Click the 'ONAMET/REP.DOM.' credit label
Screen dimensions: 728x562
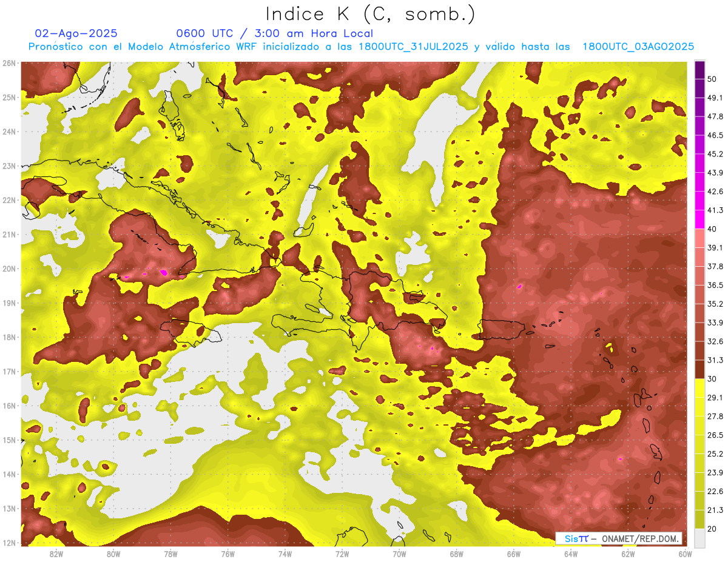[640, 539]
